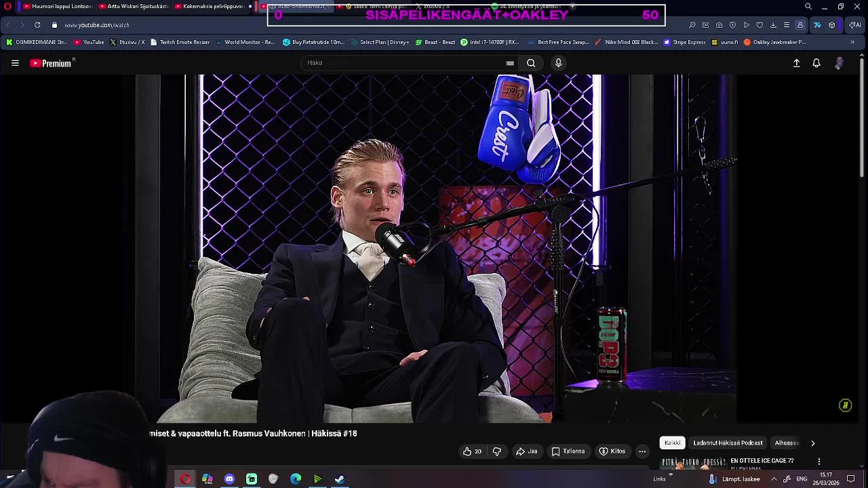Expand hidden bookmarks with double chevron

[852, 42]
